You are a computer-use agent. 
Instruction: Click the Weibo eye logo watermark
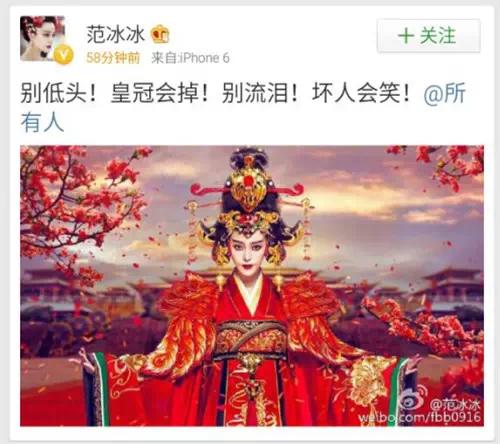414,398
